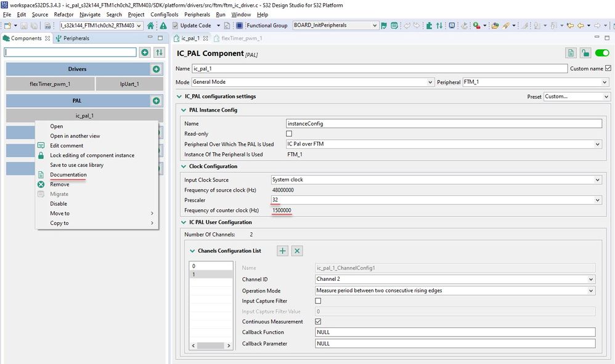Click the green flag functional group icon
Viewport: 615px width, 364px height.
tap(383, 25)
